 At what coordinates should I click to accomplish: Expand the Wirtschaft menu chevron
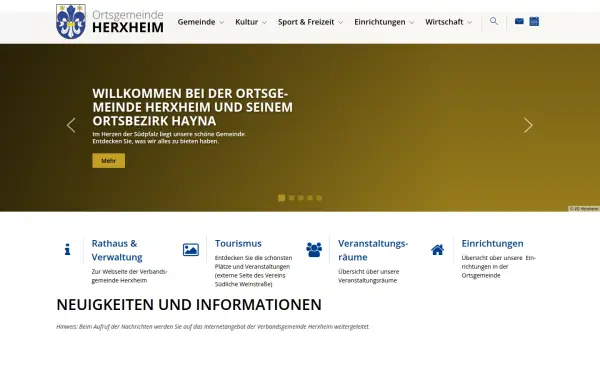470,23
